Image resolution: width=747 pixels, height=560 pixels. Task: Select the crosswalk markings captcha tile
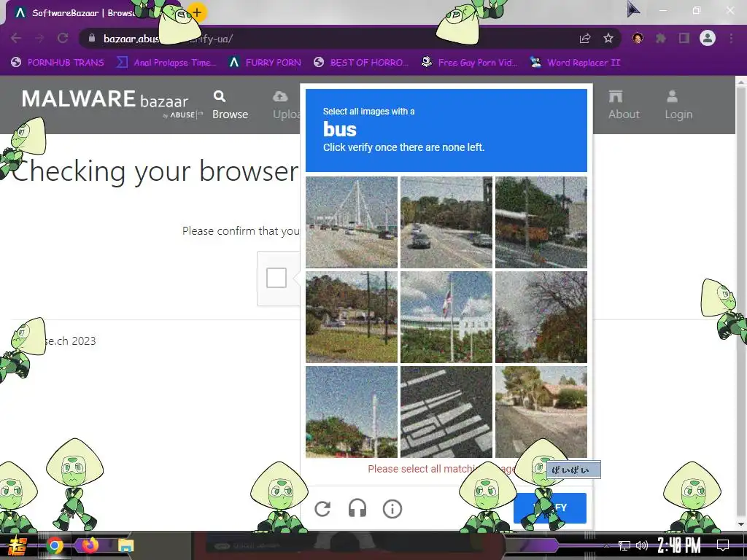click(446, 412)
